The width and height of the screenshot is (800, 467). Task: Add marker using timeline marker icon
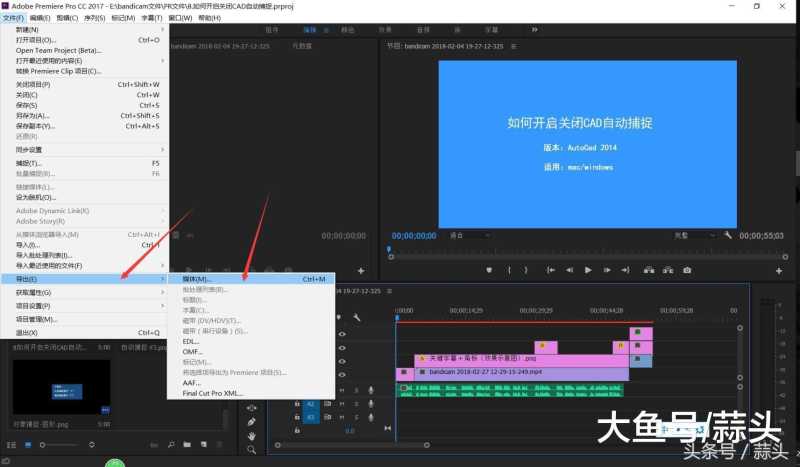pos(339,317)
